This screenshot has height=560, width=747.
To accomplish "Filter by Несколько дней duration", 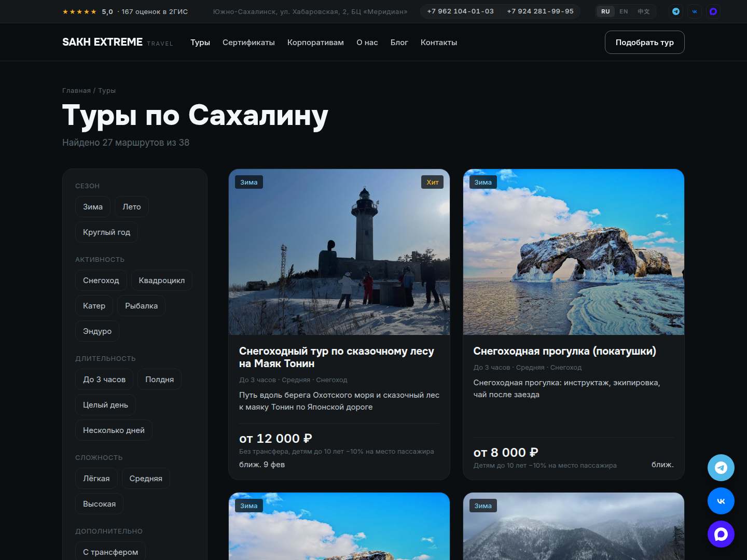I will [x=114, y=430].
